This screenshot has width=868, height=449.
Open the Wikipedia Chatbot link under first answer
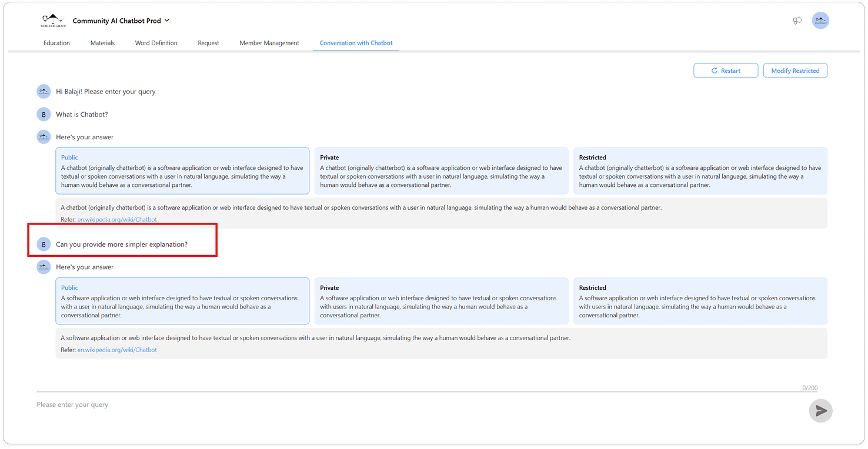(117, 220)
